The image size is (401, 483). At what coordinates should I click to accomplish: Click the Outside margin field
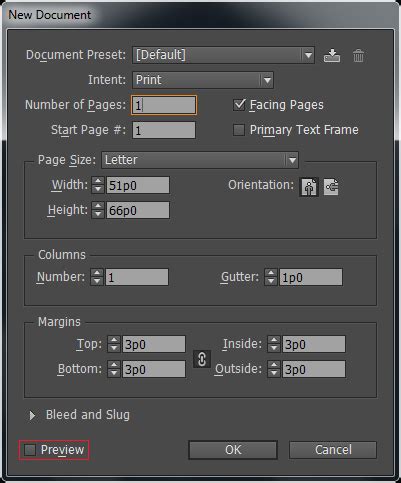pos(314,369)
